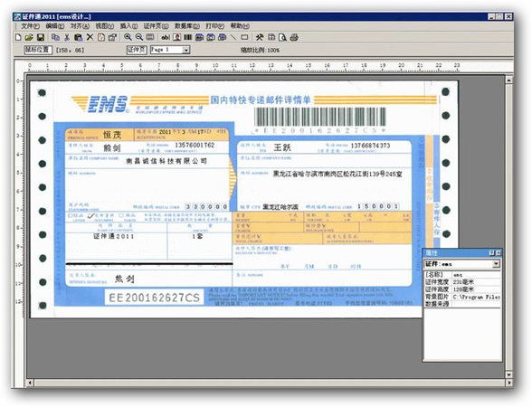Click the tracking number EE200162627CS box

(154, 298)
